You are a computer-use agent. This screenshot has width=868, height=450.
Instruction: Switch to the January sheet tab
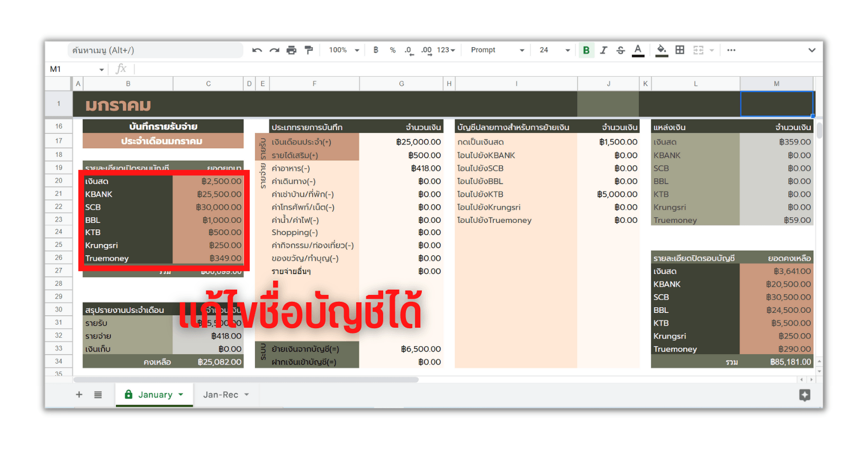coord(154,395)
